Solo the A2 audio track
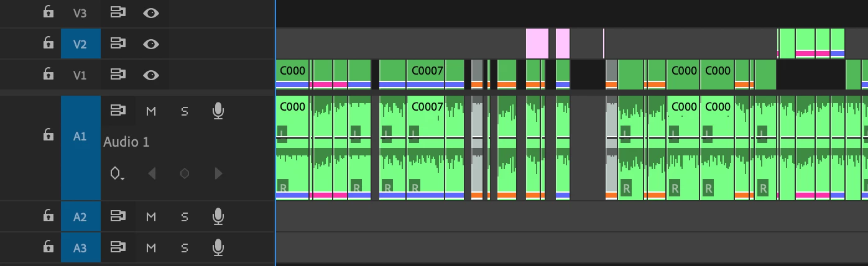 click(185, 217)
